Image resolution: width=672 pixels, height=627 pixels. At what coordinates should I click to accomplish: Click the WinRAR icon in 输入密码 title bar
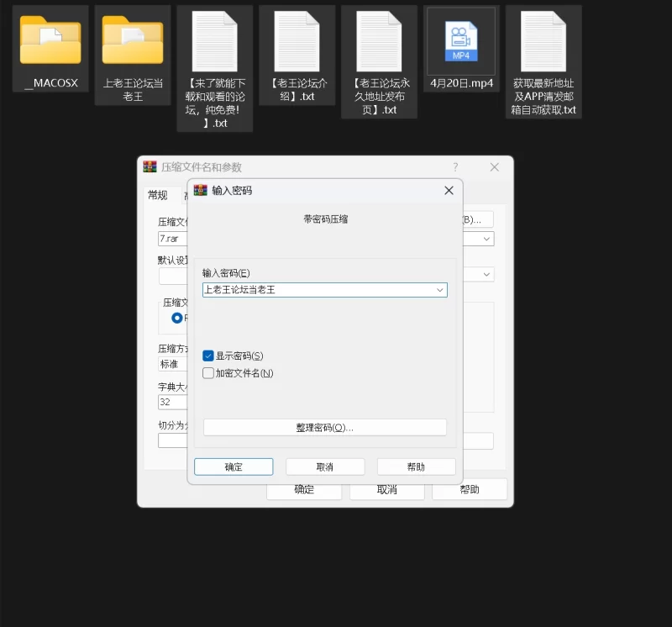coord(201,191)
